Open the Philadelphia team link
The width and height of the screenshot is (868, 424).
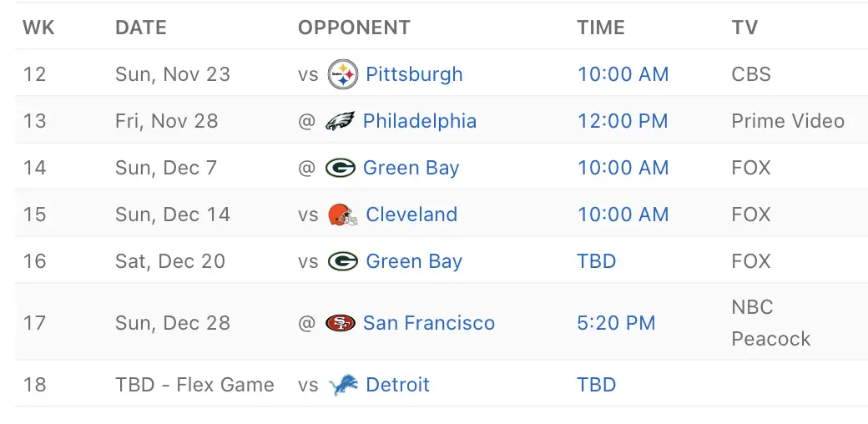[x=419, y=121]
